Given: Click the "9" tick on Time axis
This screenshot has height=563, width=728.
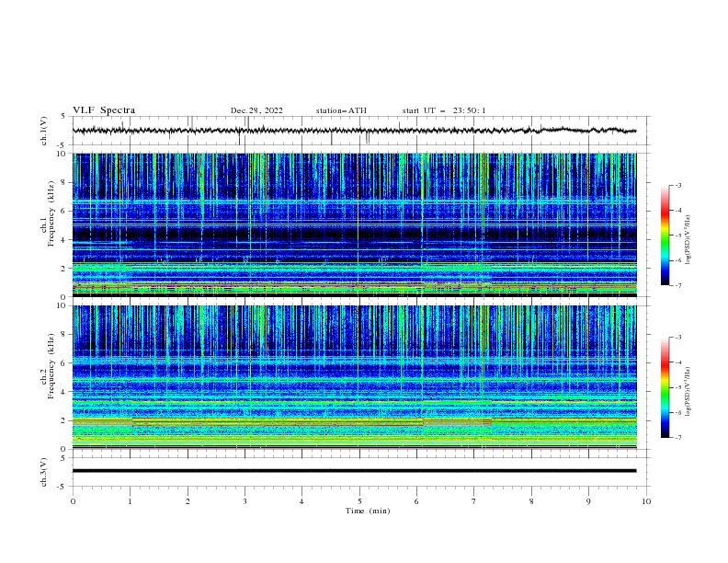Looking at the screenshot, I should pos(588,501).
